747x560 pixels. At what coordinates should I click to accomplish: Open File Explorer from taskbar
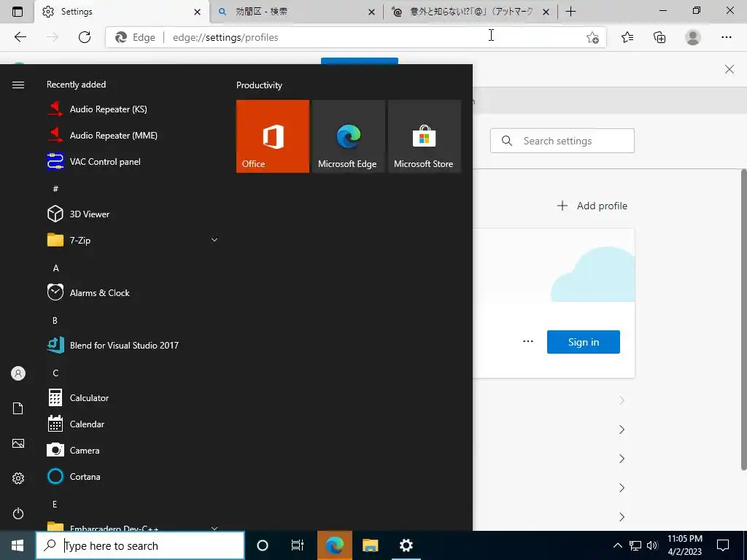[x=370, y=545]
